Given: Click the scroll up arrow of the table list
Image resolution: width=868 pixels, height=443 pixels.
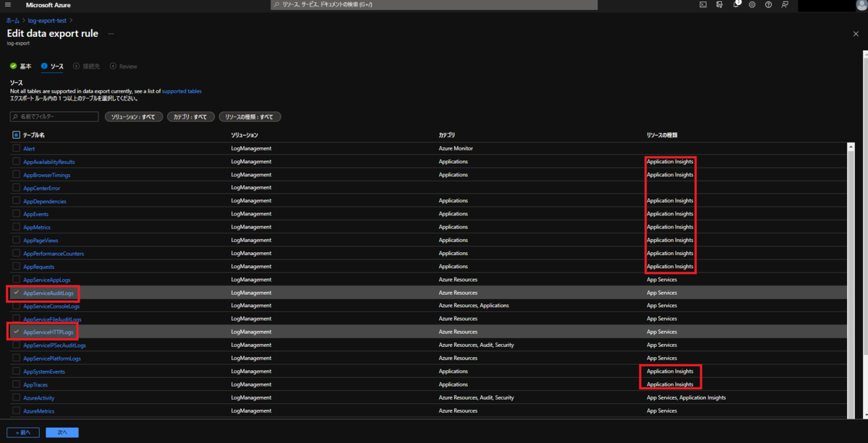Looking at the screenshot, I should 851,147.
